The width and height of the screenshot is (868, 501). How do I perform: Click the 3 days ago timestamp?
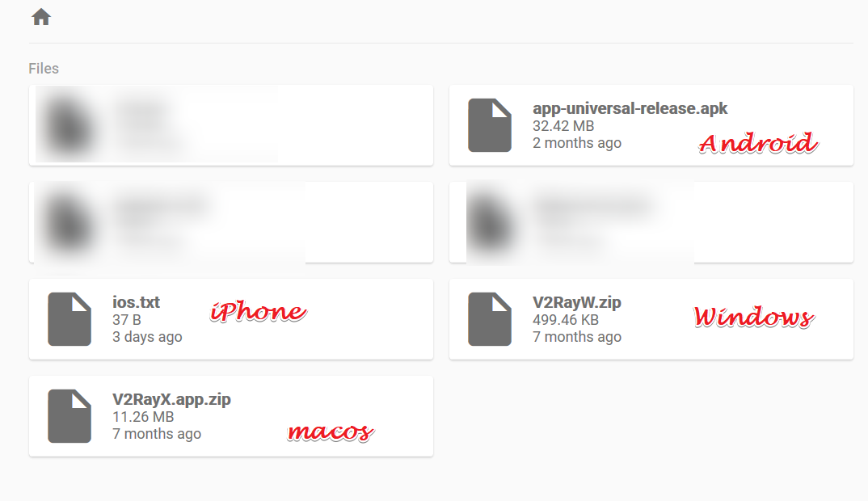(147, 337)
